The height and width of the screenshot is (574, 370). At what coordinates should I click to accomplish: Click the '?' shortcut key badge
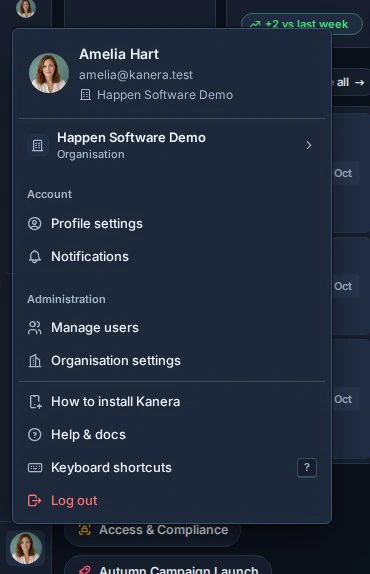[307, 467]
